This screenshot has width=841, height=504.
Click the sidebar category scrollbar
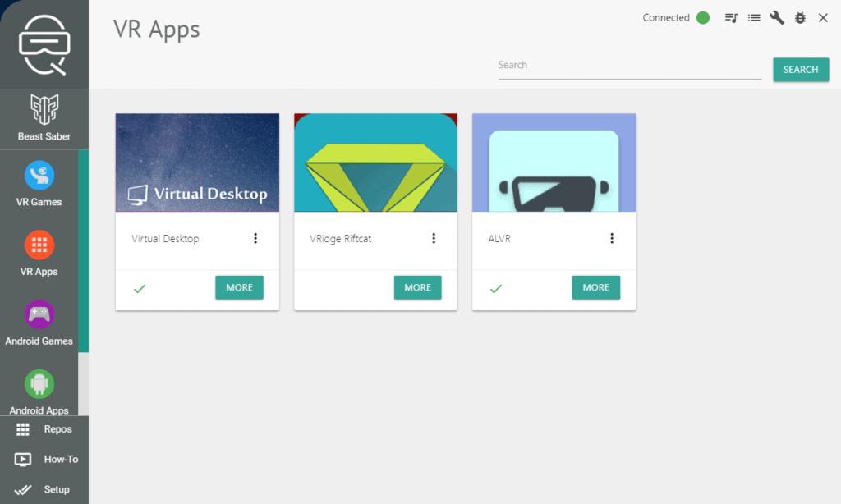click(83, 251)
